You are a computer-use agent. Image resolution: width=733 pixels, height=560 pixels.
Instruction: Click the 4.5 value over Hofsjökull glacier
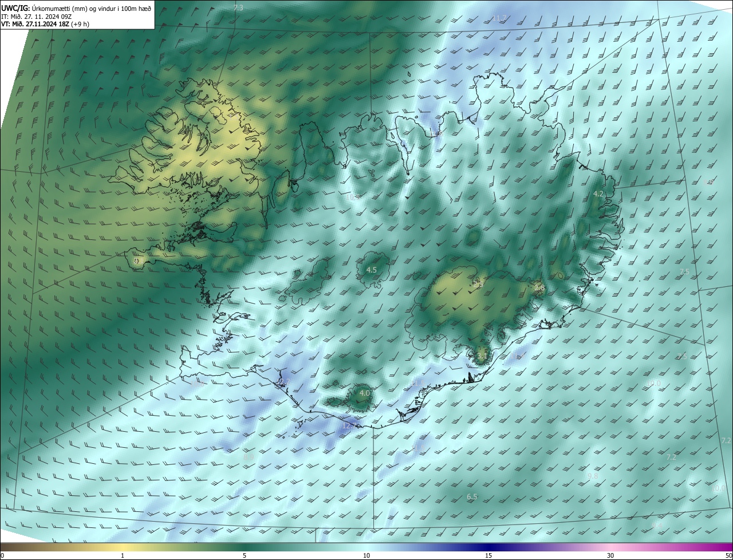[371, 270]
